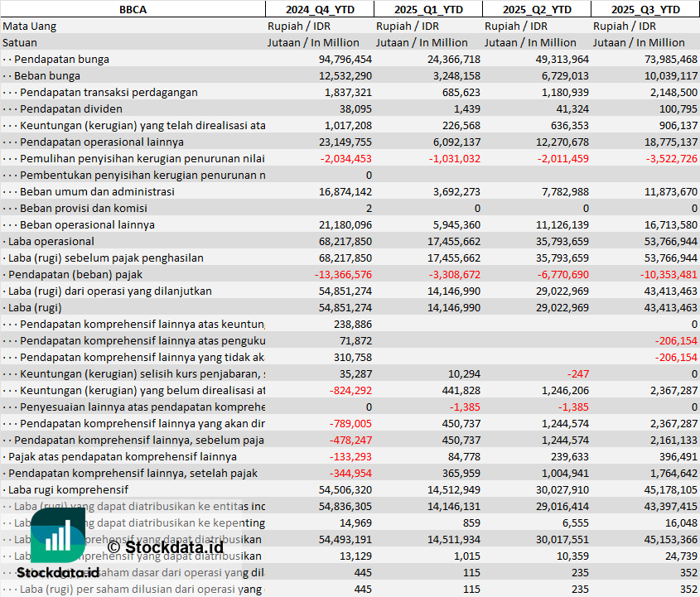This screenshot has height=597, width=700.
Task: Select the 2025_Q3_YTD Laba operasional value 53,766,944
Action: [669, 241]
